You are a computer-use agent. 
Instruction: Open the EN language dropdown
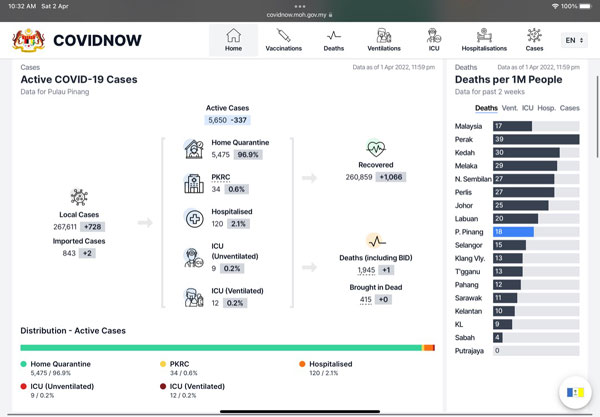coord(574,40)
